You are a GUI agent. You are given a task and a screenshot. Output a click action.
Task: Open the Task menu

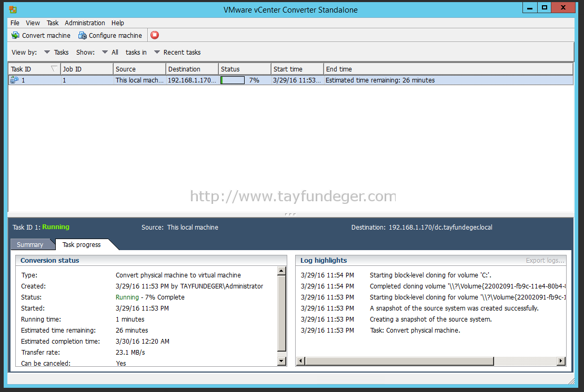pos(53,23)
